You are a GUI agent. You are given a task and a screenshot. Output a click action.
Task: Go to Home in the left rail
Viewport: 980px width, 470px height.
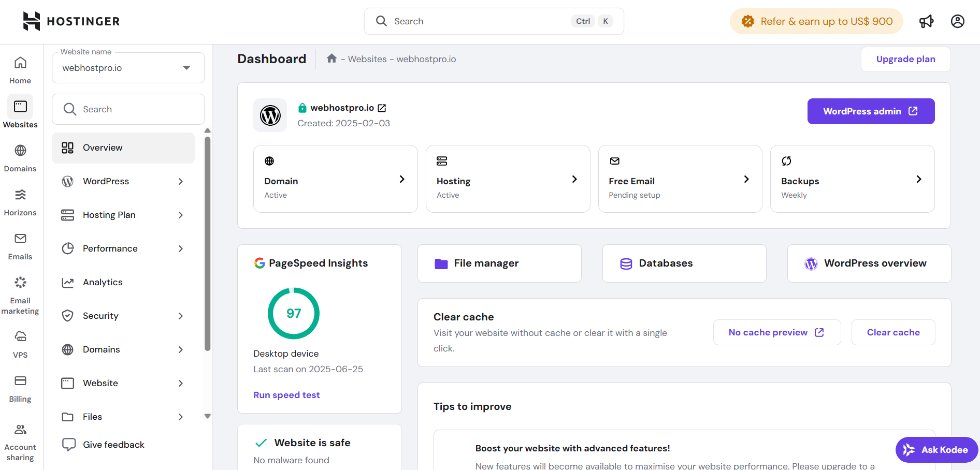pos(20,70)
